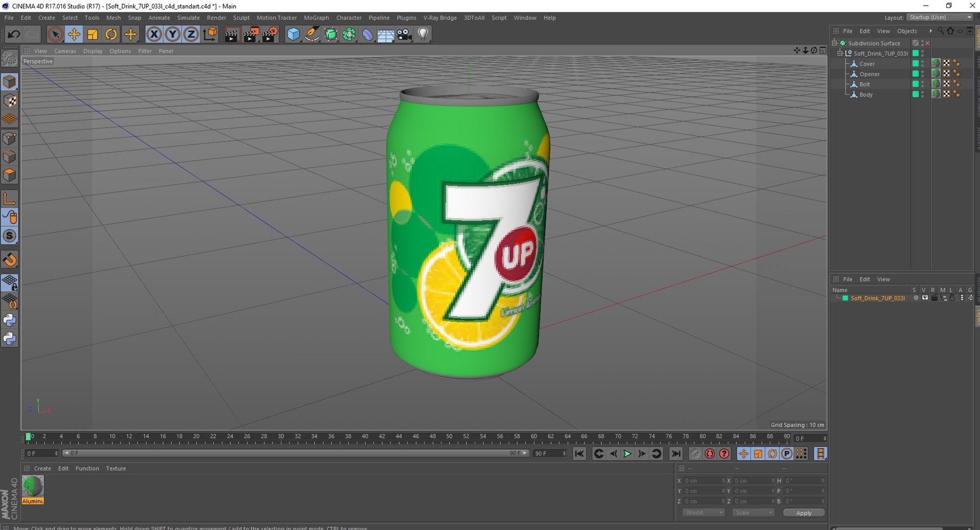Image resolution: width=980 pixels, height=530 pixels.
Task: Toggle Autokeying button
Action: click(x=709, y=453)
